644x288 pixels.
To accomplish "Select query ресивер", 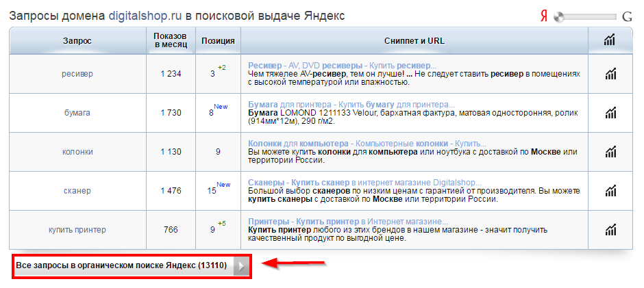I will (77, 74).
